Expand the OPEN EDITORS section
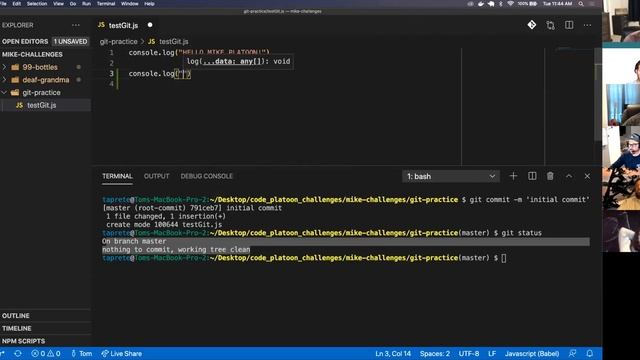The image size is (640, 360). tap(25, 41)
